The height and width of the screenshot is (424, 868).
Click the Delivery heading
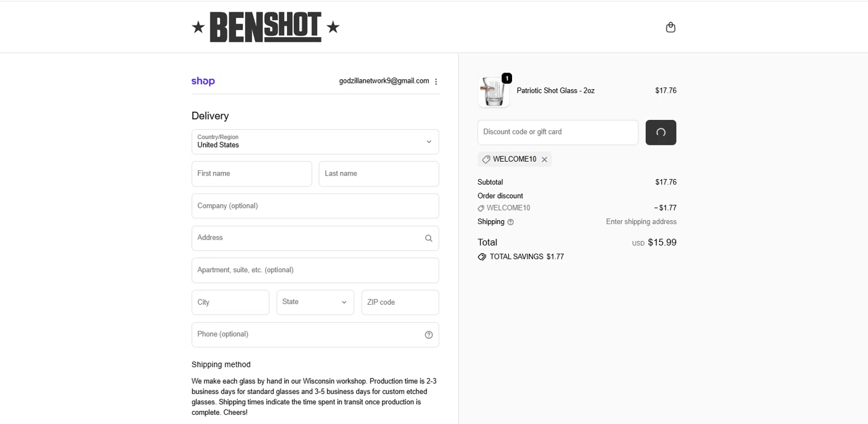pos(210,116)
